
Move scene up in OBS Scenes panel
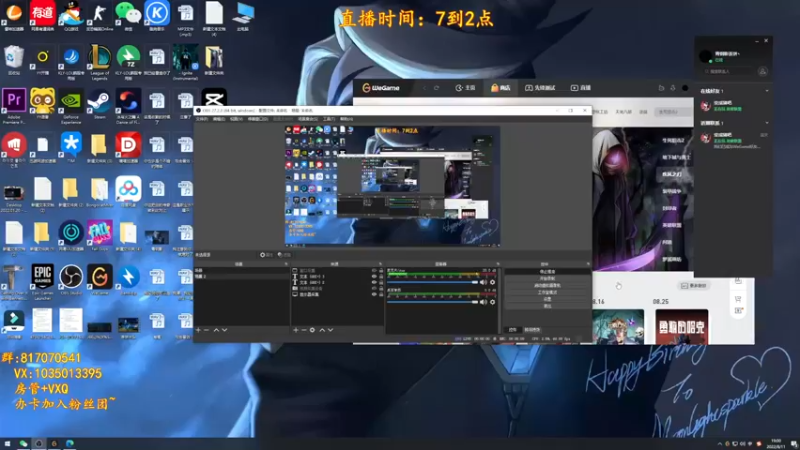pyautogui.click(x=216, y=330)
